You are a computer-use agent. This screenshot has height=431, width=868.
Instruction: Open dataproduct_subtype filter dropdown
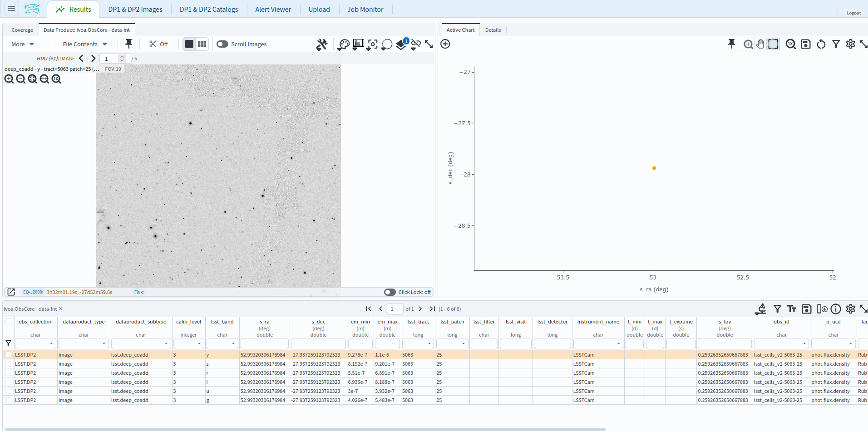[x=166, y=343]
